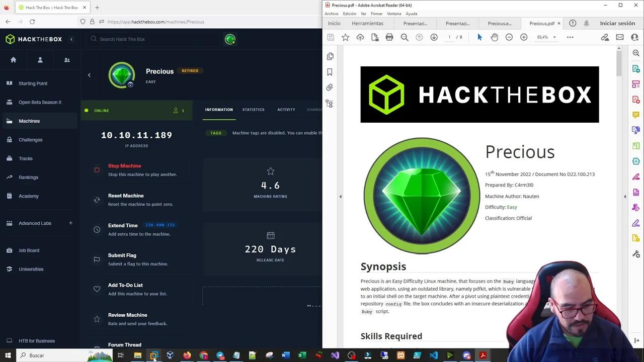Viewport: 644px width, 362px height.
Task: Expand the Advanced Labs section
Action: (70, 223)
